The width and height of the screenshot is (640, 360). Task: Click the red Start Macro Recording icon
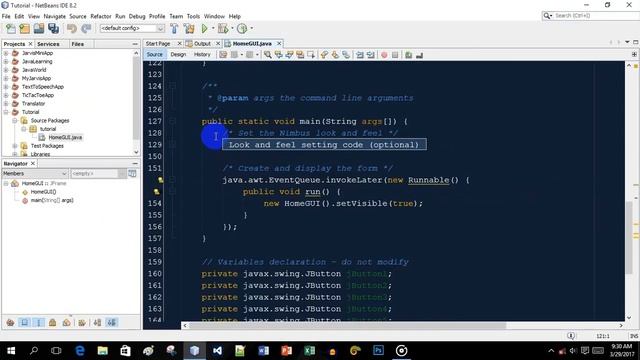click(x=384, y=55)
